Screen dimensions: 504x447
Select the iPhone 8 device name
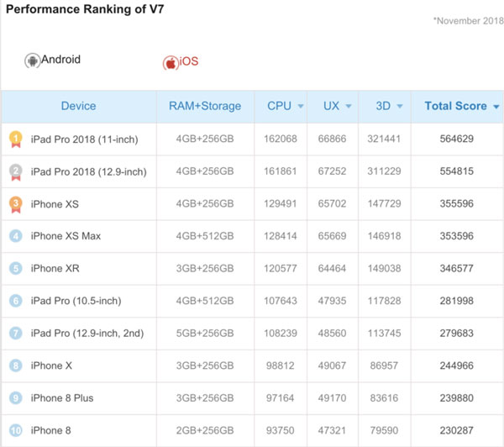tap(50, 430)
